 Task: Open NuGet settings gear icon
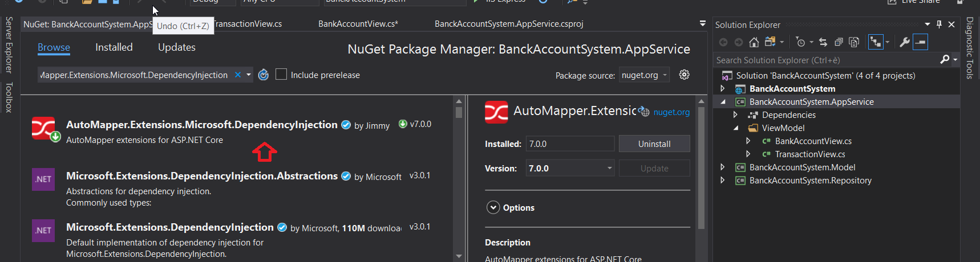(x=685, y=75)
